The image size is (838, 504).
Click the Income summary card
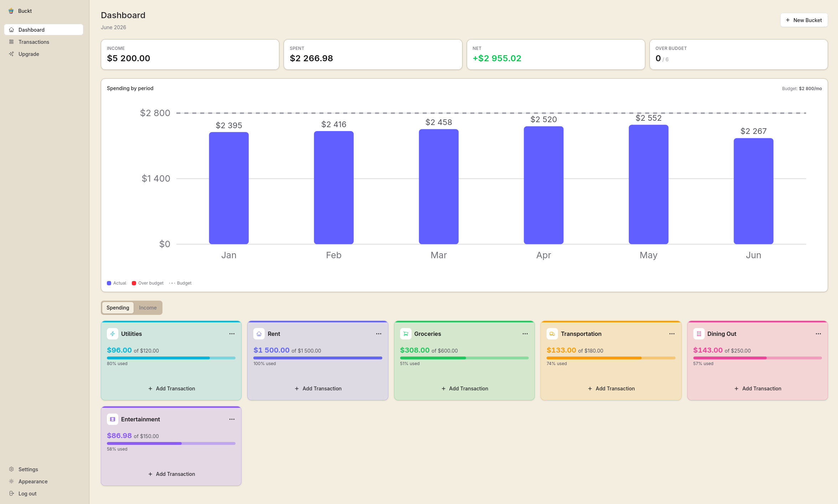(x=190, y=54)
